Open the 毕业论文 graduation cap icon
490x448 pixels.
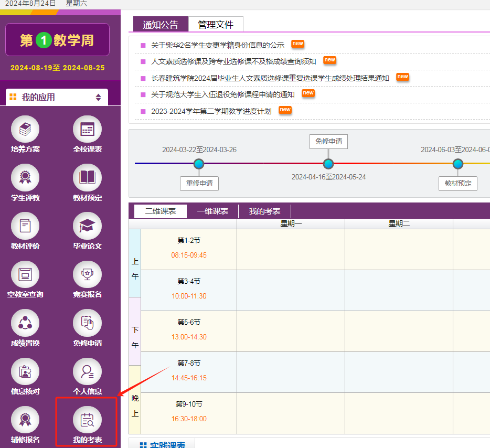[87, 226]
